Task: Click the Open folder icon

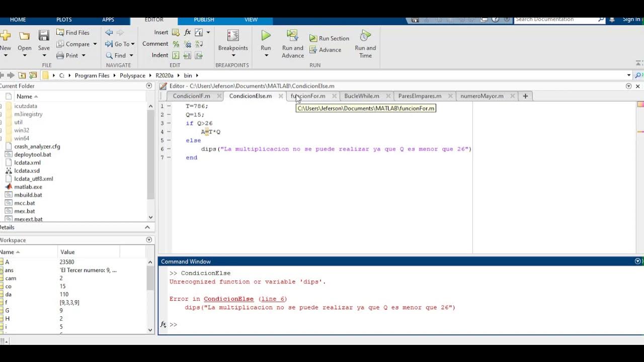Action: point(24,36)
